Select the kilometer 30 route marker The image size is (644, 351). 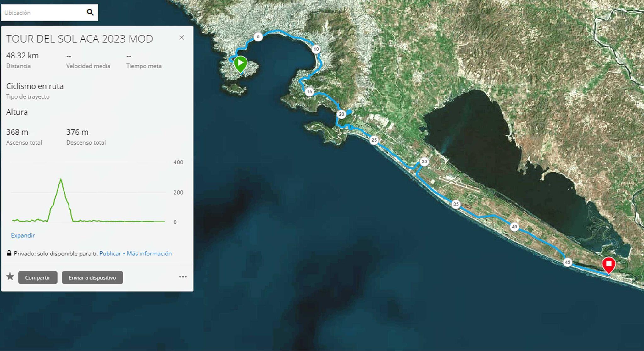click(424, 162)
